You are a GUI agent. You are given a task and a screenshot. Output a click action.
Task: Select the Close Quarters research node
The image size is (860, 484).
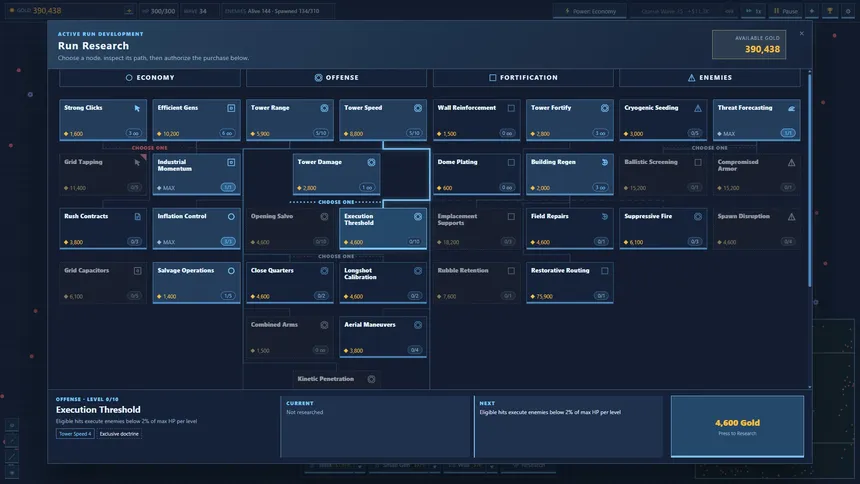tap(290, 283)
